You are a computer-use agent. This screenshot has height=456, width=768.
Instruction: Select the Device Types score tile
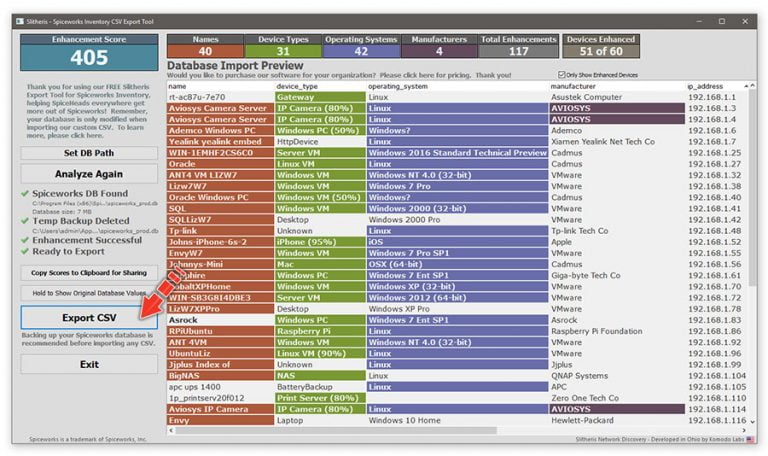click(283, 46)
